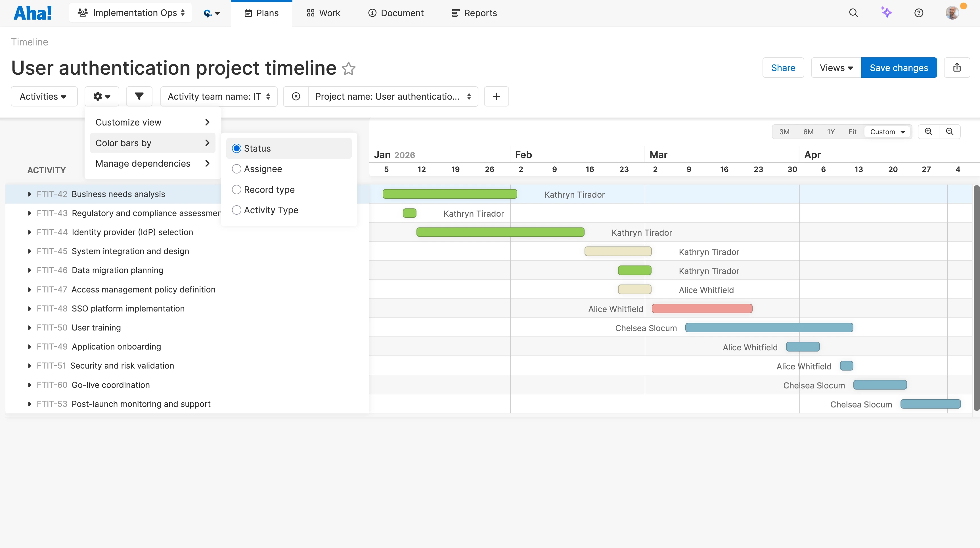The height and width of the screenshot is (548, 980).
Task: Open the help menu
Action: point(919,12)
